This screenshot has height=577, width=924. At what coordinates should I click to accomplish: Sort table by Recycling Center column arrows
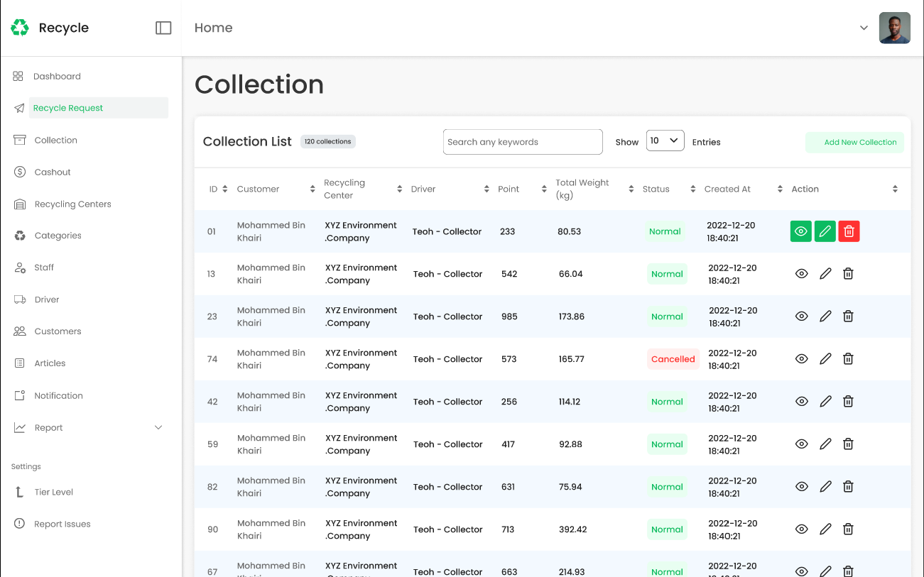coord(400,189)
